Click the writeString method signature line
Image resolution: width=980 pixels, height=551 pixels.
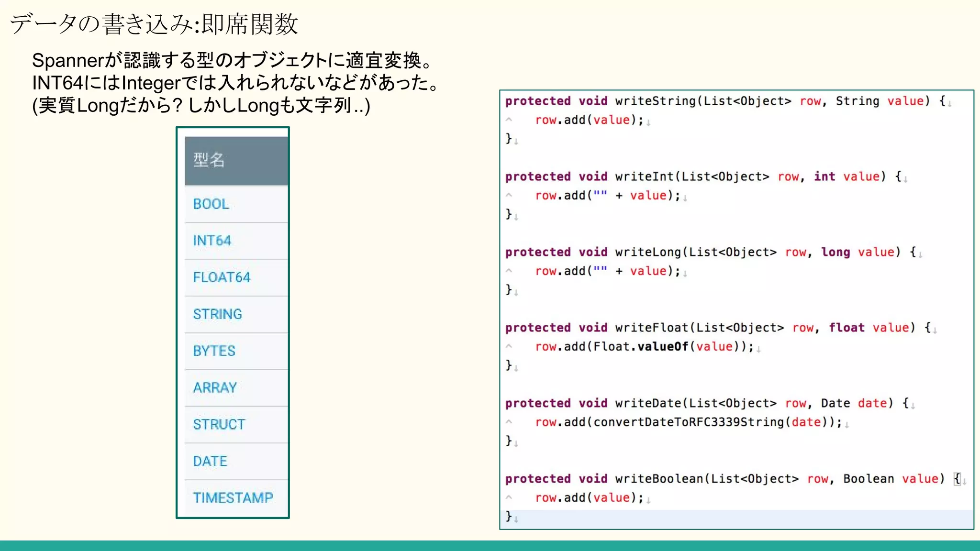click(x=725, y=101)
